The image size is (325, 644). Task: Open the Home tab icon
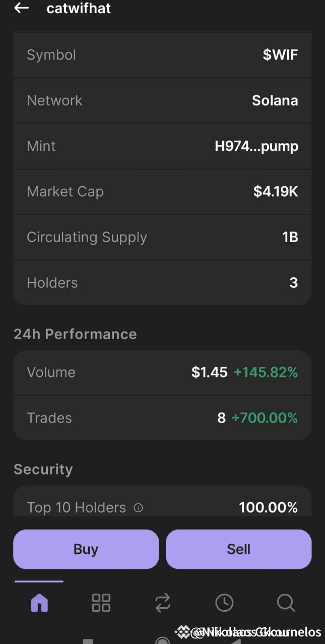point(39,602)
